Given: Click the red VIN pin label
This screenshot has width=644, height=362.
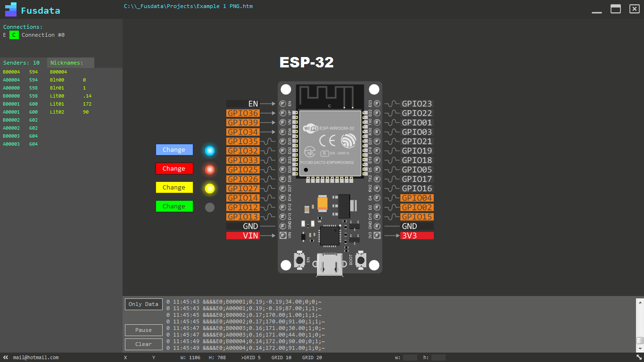Looking at the screenshot, I should [x=243, y=236].
